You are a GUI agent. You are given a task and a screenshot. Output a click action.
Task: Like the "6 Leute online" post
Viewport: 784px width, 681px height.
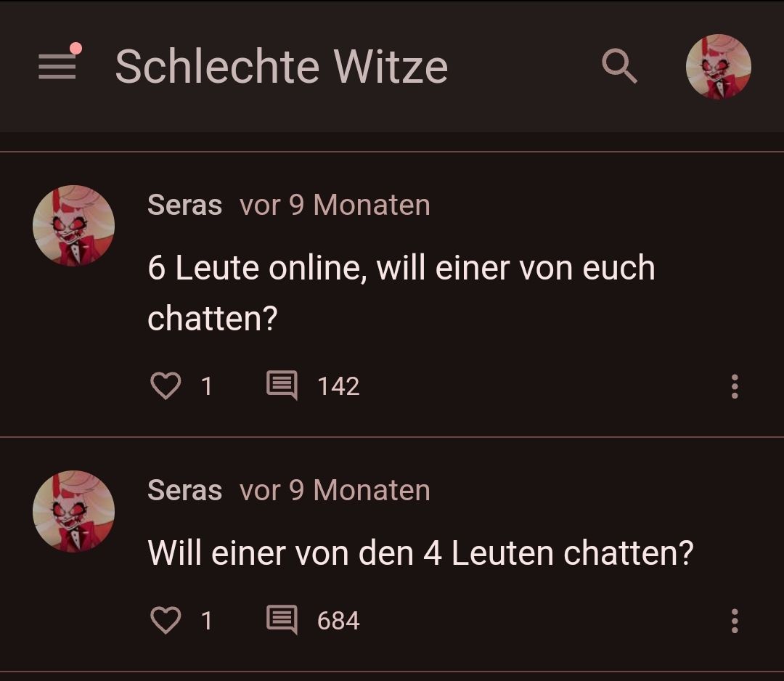point(166,386)
